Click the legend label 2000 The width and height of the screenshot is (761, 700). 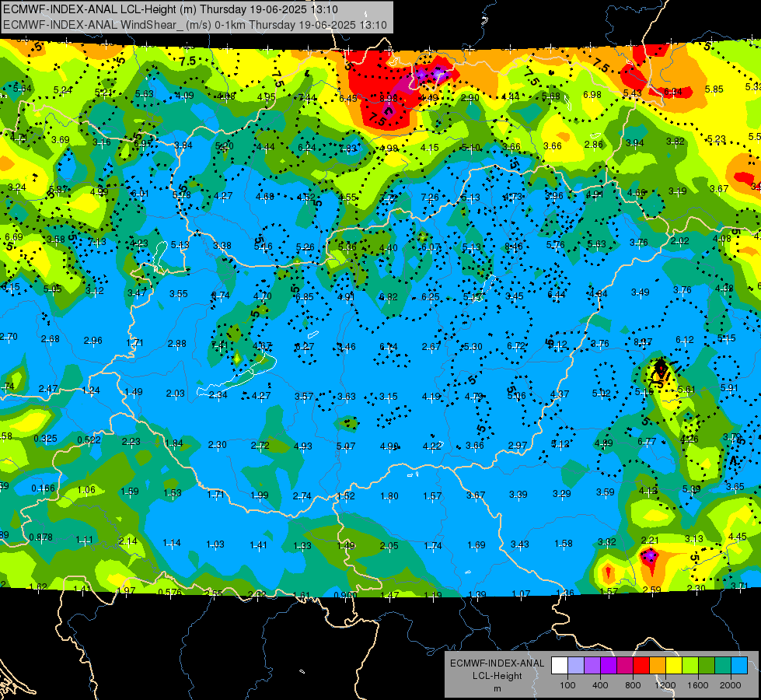pos(731,685)
